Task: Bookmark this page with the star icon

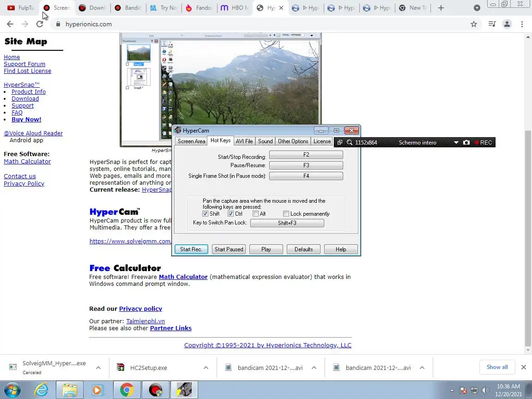Action: (474, 24)
